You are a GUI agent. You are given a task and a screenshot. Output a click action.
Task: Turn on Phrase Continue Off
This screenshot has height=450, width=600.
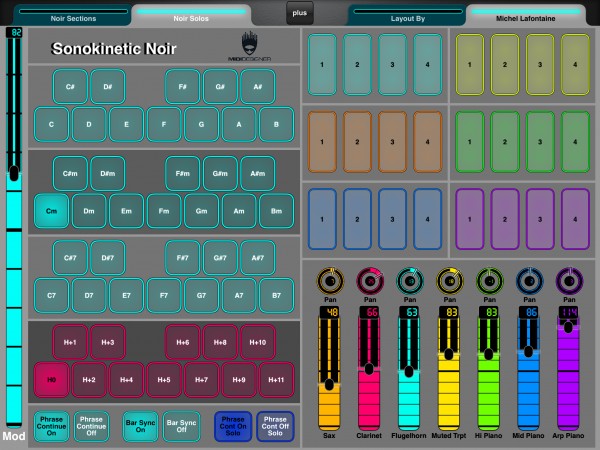pos(91,426)
